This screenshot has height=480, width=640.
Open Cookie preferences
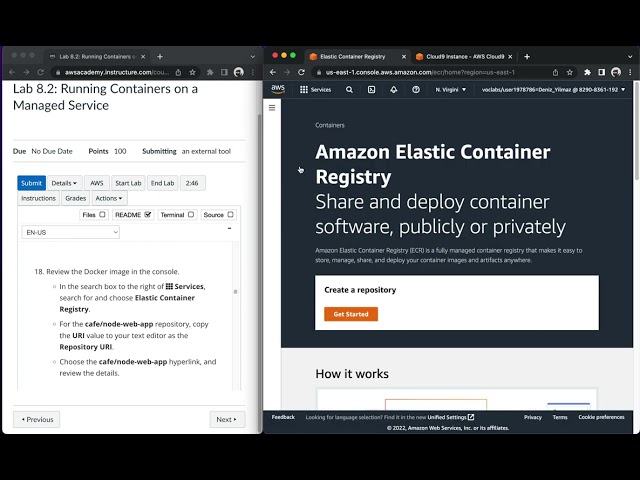tap(601, 417)
